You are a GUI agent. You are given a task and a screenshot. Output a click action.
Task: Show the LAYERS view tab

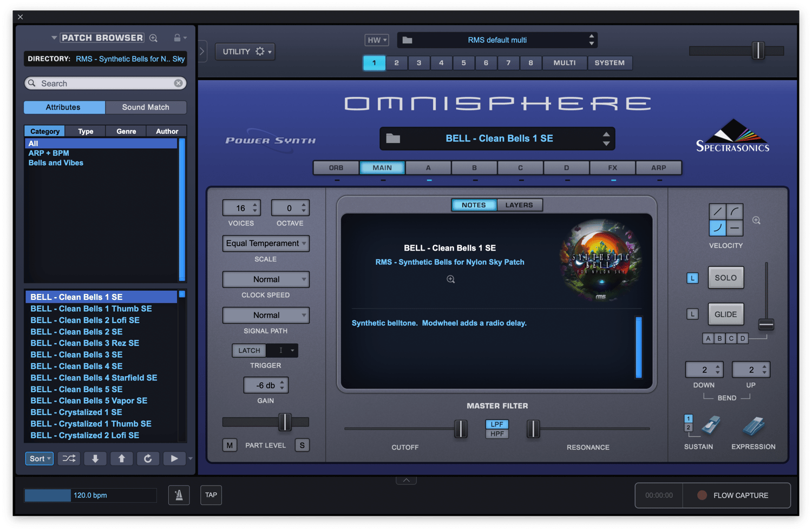519,205
